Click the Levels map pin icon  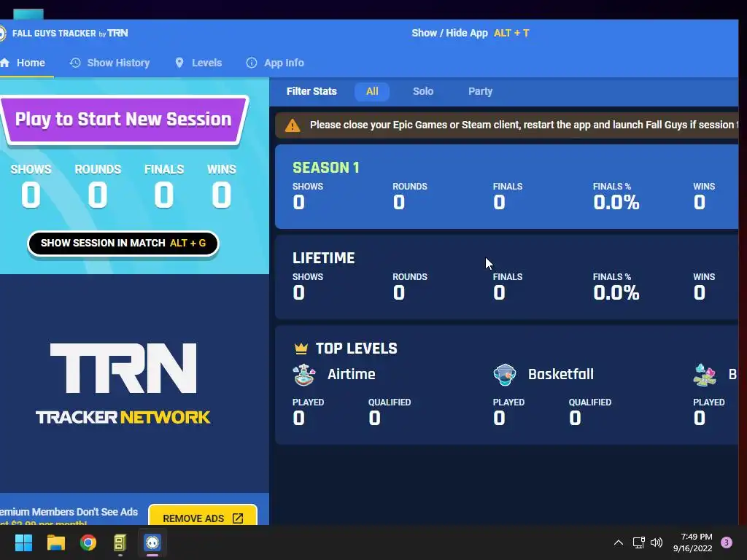coord(179,63)
